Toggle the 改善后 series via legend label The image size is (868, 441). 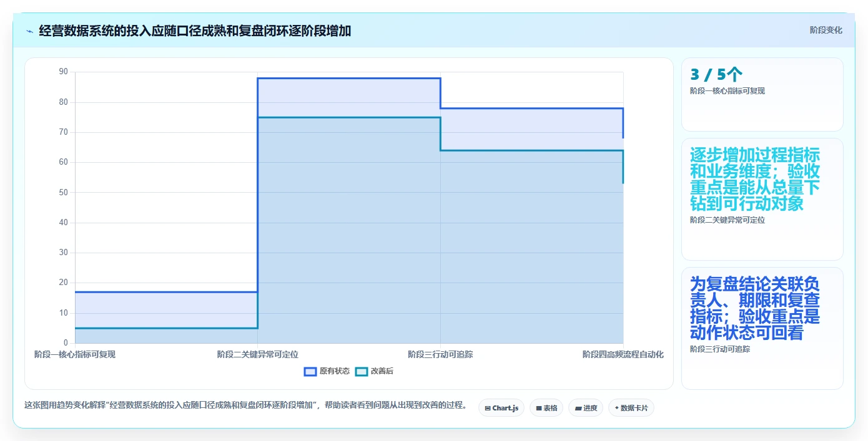tap(382, 371)
